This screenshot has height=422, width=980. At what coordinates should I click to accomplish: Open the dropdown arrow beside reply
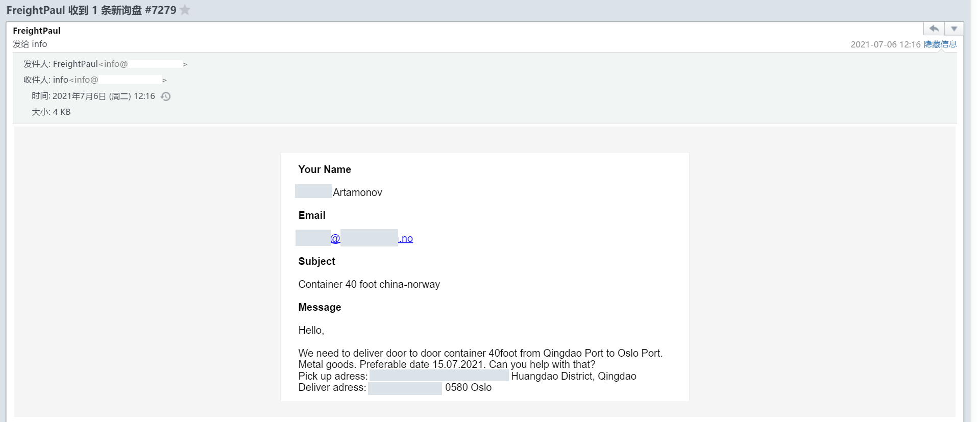(x=954, y=29)
